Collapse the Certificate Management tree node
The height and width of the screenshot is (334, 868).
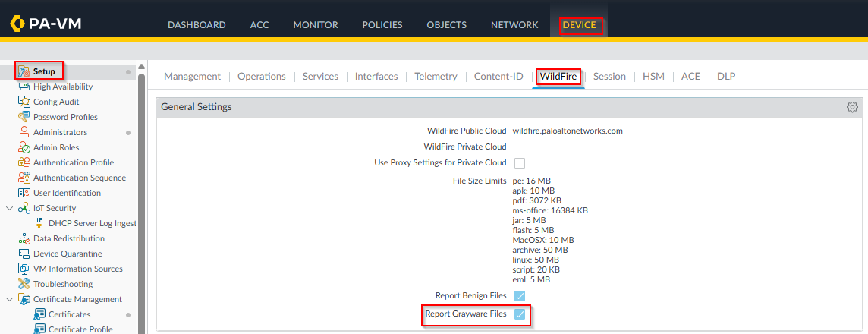click(x=9, y=299)
